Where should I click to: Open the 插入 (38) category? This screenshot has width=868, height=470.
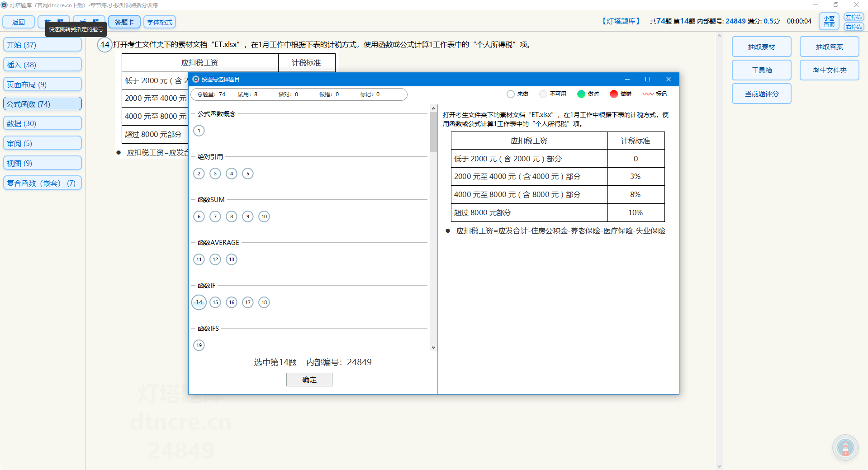point(43,65)
